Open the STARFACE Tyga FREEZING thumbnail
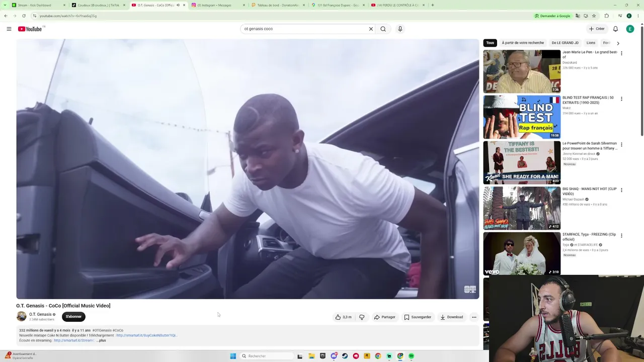The height and width of the screenshot is (362, 644). point(522,253)
